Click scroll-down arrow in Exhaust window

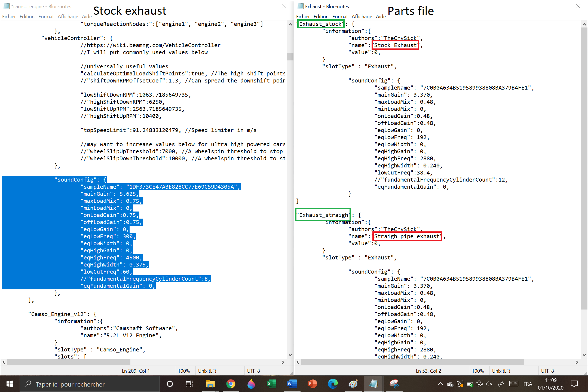coord(584,355)
